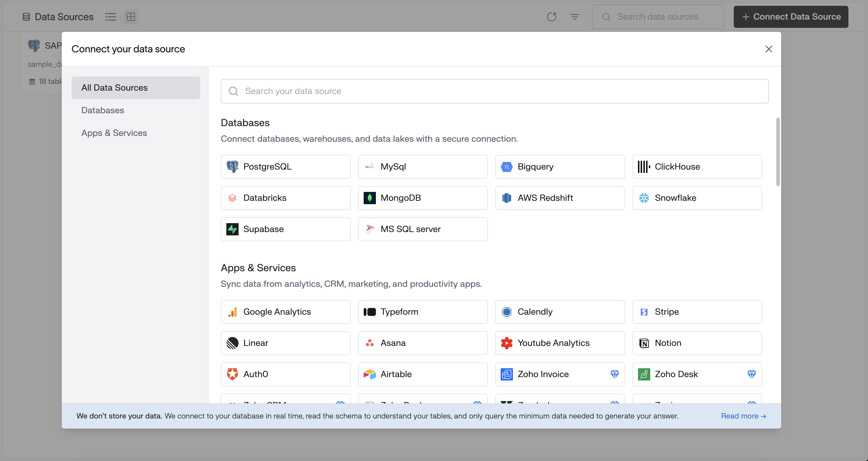Choose Stripe as data source
Image resolution: width=868 pixels, height=461 pixels.
click(x=697, y=312)
